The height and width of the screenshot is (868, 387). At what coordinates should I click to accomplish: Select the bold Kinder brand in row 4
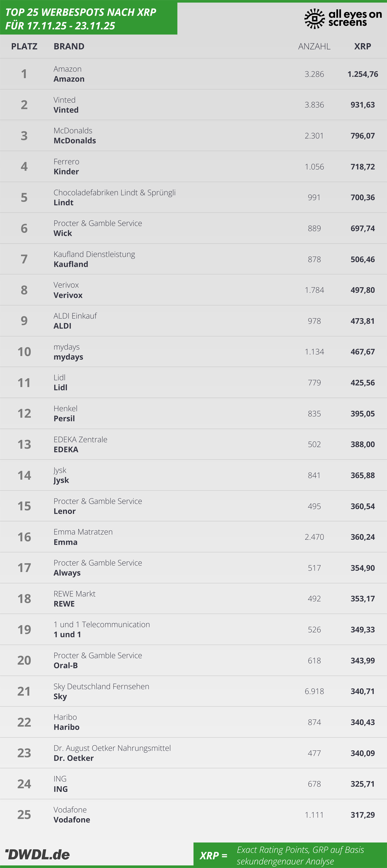point(66,172)
